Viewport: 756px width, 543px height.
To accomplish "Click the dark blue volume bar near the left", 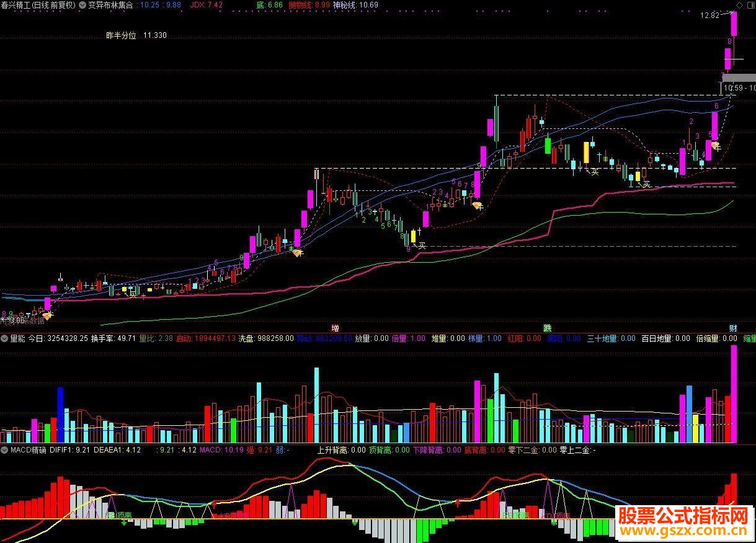I will [61, 415].
